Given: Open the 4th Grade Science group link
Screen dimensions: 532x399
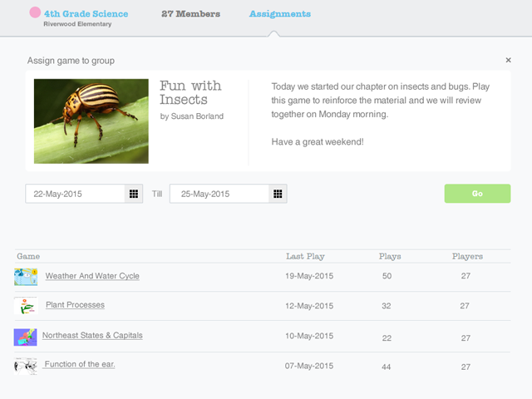Looking at the screenshot, I should pos(86,14).
